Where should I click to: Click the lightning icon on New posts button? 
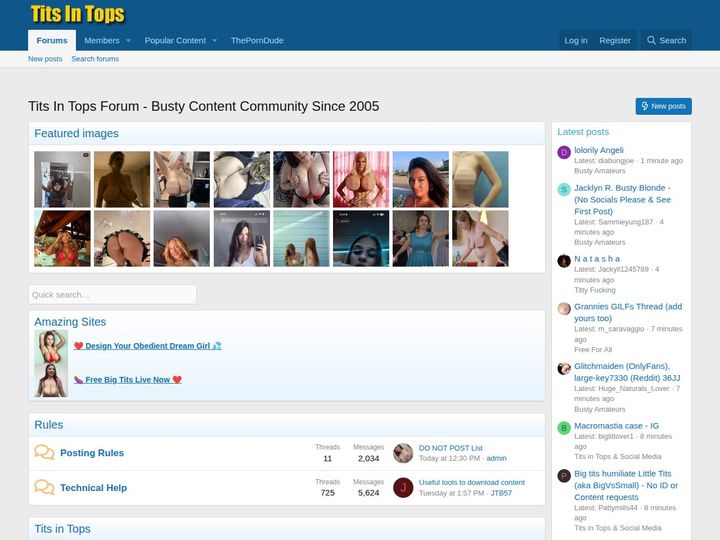645,106
